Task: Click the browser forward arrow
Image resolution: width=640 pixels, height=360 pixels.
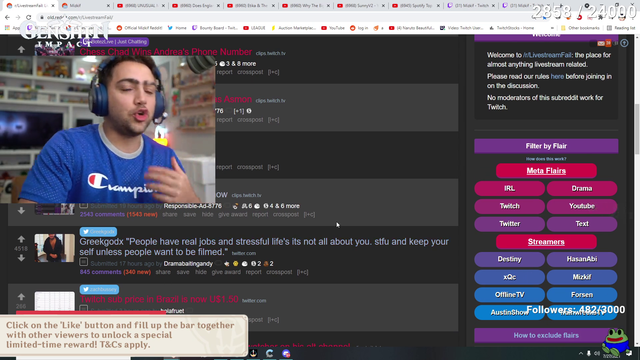Action: (x=18, y=18)
